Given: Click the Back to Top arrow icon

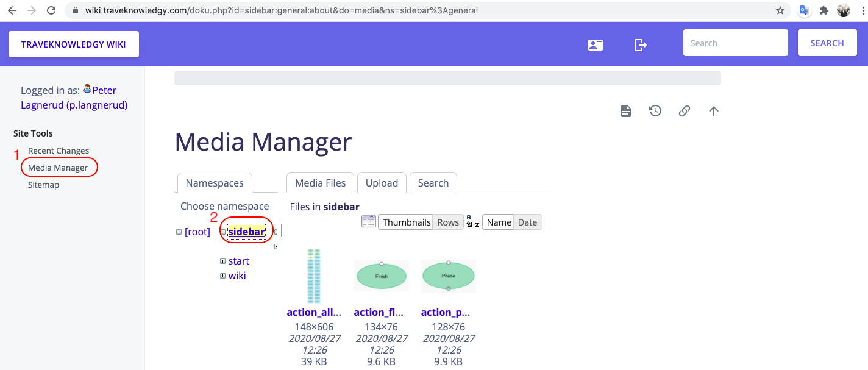Looking at the screenshot, I should pyautogui.click(x=713, y=110).
